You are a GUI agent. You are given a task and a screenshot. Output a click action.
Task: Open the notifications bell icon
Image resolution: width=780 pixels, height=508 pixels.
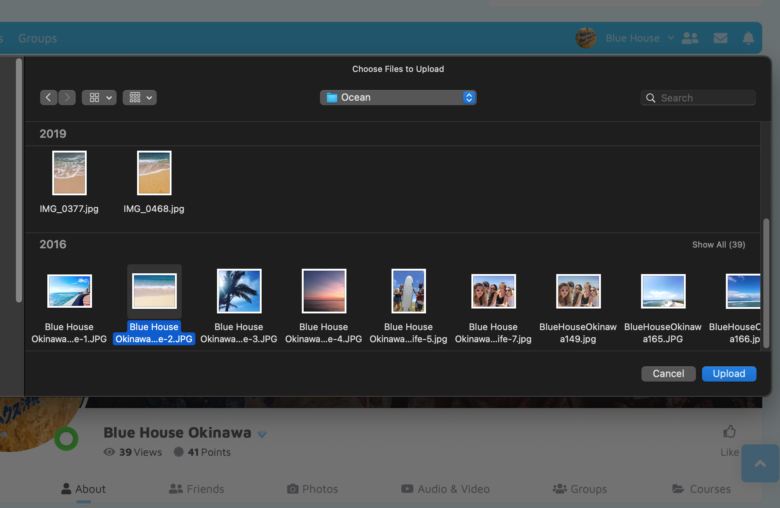click(748, 38)
